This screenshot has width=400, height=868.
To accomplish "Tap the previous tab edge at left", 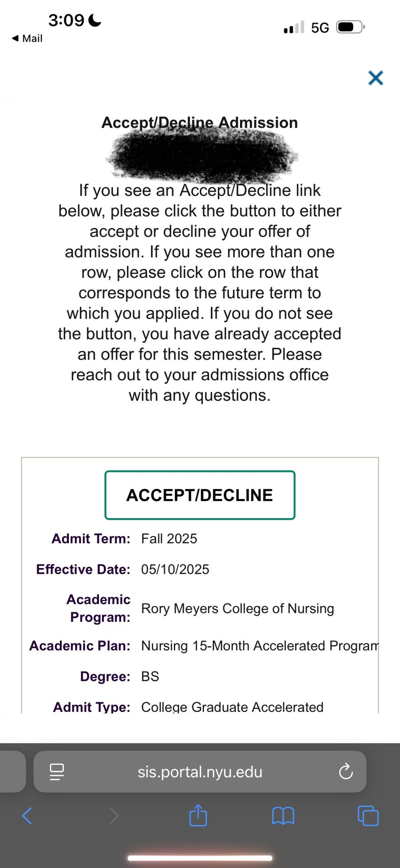I will 13,772.
